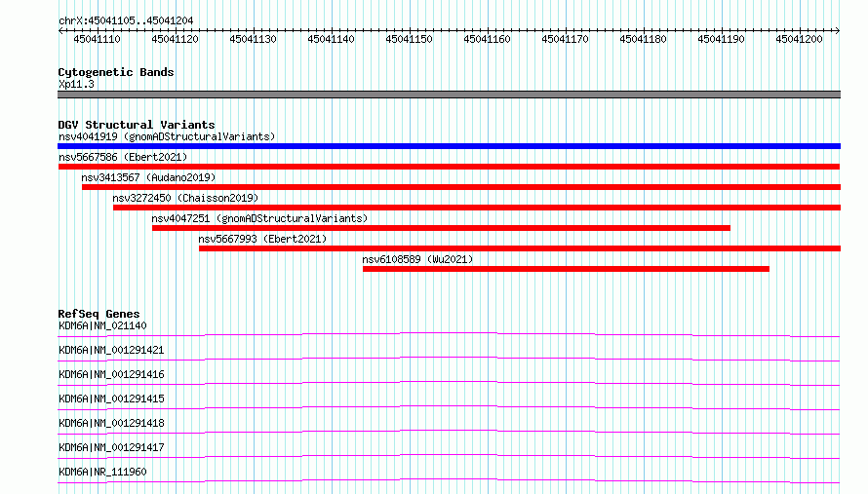Click ruler position 45041110
The width and height of the screenshot is (868, 494).
[97, 39]
